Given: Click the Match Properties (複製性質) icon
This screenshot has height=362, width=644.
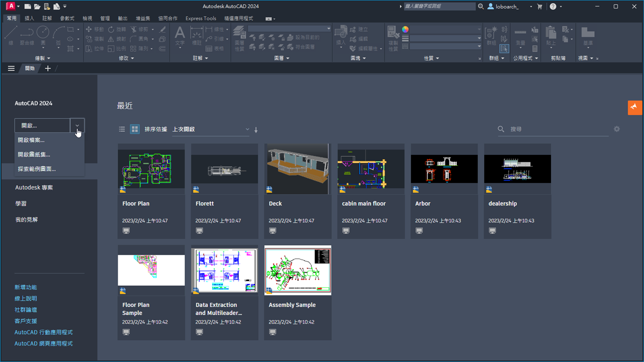Looking at the screenshot, I should pos(393,39).
